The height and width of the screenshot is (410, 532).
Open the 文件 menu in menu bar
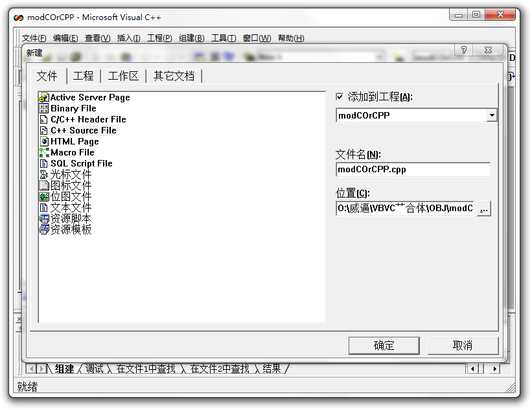(34, 38)
